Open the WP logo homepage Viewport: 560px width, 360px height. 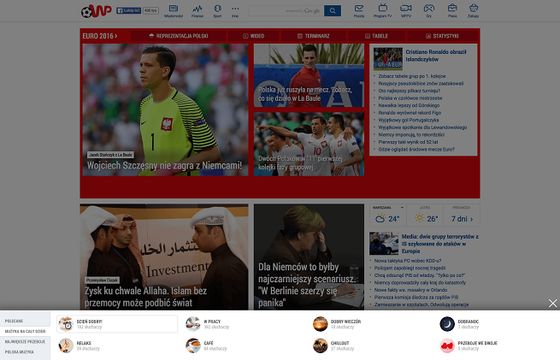[96, 11]
